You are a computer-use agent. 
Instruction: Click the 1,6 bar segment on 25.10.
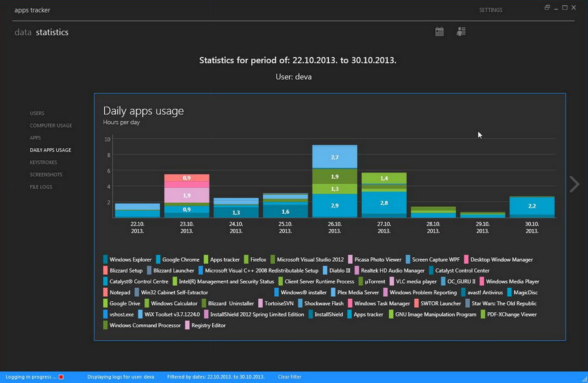(286, 211)
